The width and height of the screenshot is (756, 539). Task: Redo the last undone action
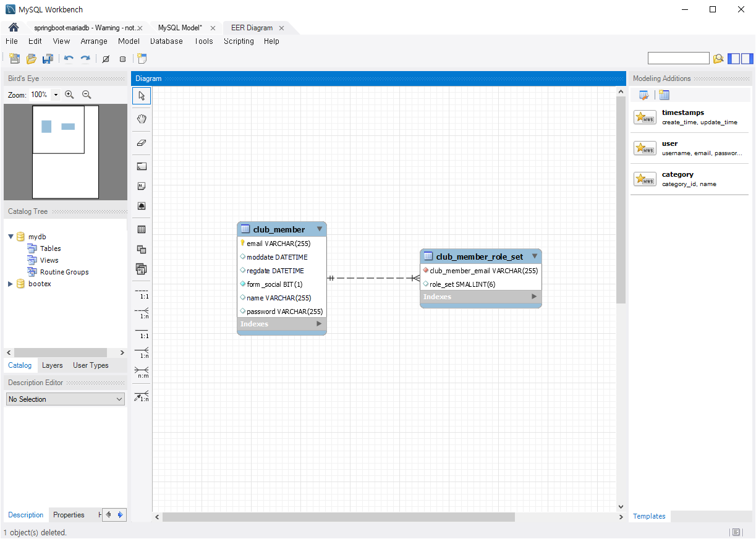tap(85, 59)
